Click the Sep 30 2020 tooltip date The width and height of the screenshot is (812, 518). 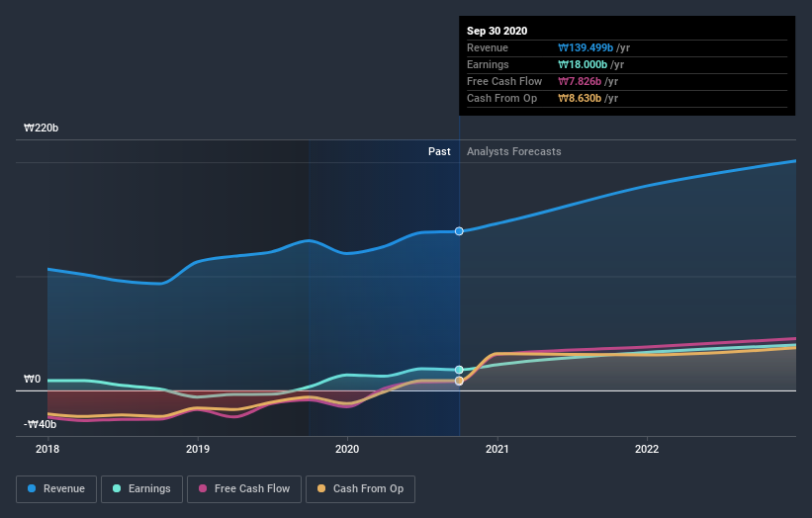click(497, 31)
